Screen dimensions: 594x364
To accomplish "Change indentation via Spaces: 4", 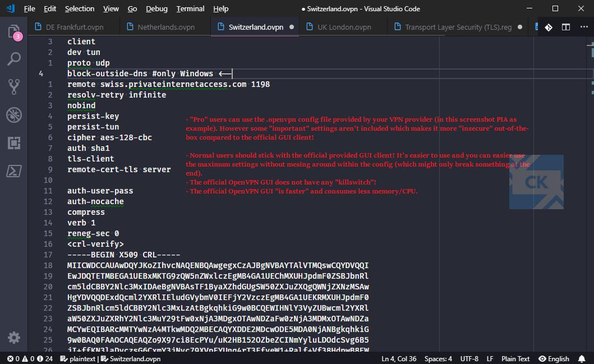I will click(438, 359).
